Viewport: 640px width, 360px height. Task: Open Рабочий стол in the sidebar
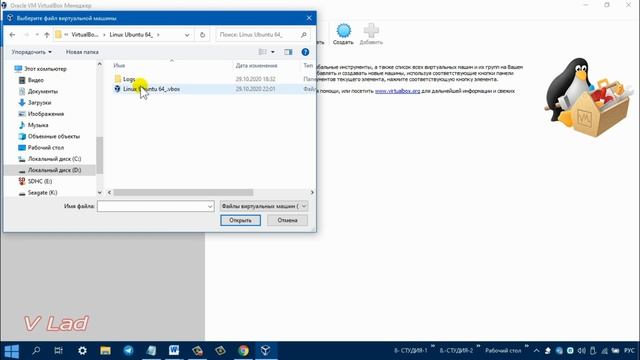click(46, 147)
